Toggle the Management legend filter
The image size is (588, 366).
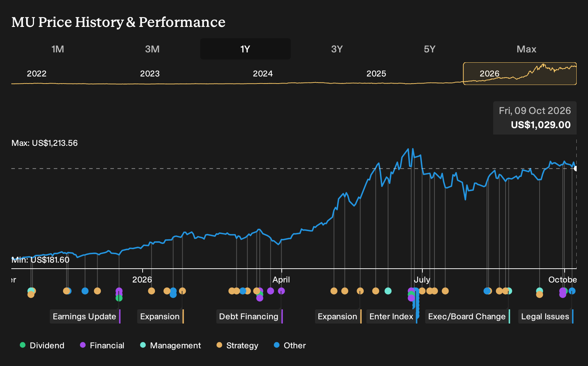pos(171,345)
